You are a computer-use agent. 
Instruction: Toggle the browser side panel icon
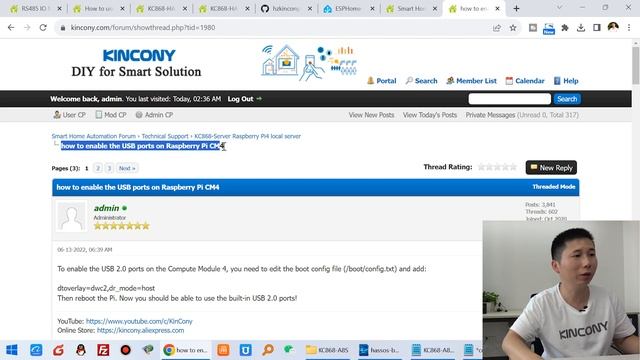597,27
